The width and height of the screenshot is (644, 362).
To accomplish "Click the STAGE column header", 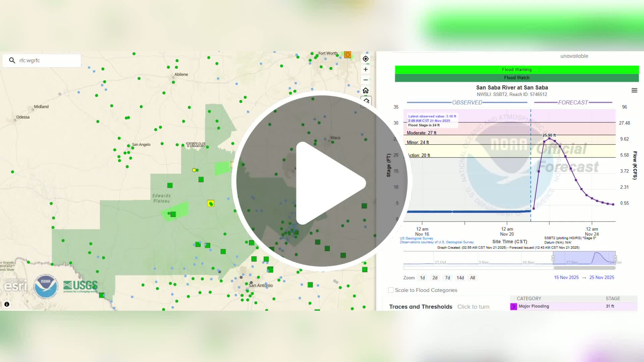I will [x=613, y=299].
